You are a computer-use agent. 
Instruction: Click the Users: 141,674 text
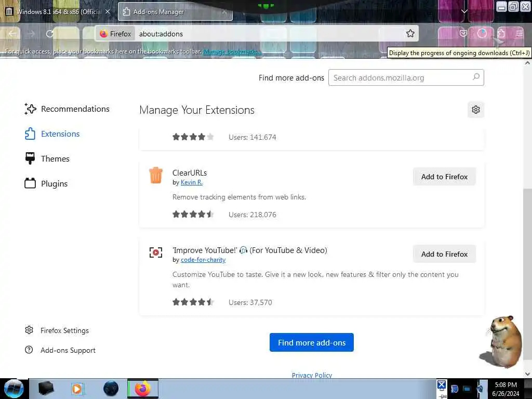252,137
